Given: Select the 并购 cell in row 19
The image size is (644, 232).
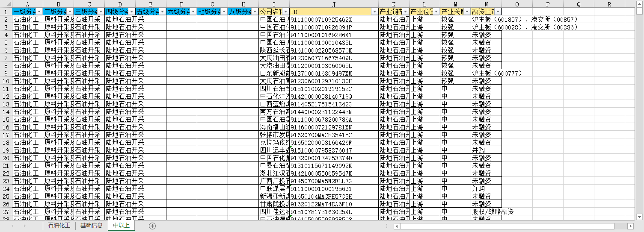Looking at the screenshot, I should [x=486, y=150].
